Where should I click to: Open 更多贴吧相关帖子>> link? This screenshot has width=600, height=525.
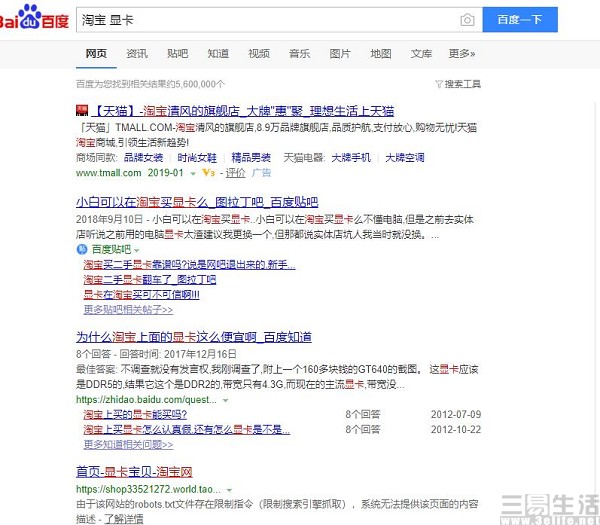click(x=128, y=310)
